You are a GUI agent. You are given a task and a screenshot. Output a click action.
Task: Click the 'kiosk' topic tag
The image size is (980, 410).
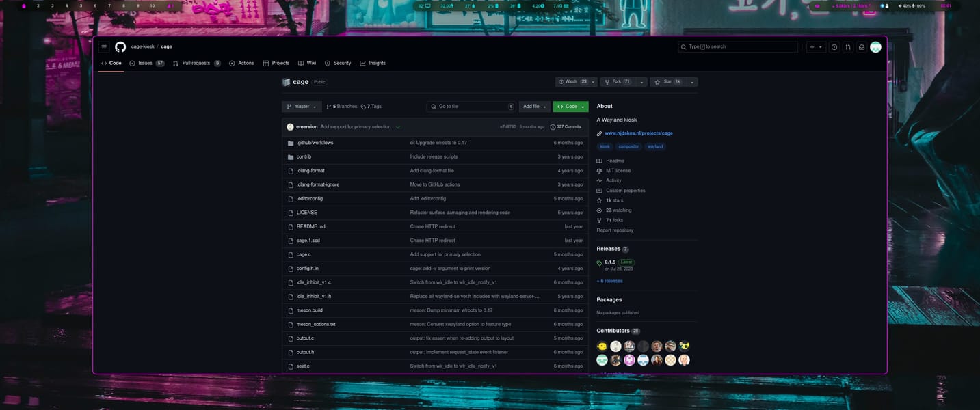(x=605, y=146)
